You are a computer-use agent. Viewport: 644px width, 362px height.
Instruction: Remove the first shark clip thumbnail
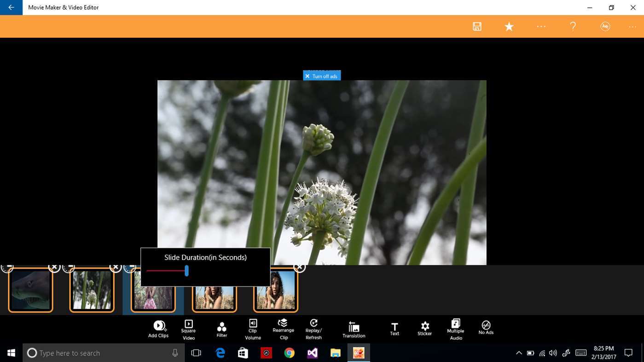54,267
